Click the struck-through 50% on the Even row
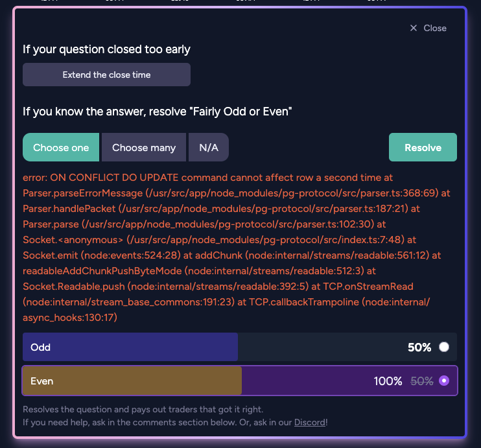Screen dimensions: 481x448 [422, 381]
